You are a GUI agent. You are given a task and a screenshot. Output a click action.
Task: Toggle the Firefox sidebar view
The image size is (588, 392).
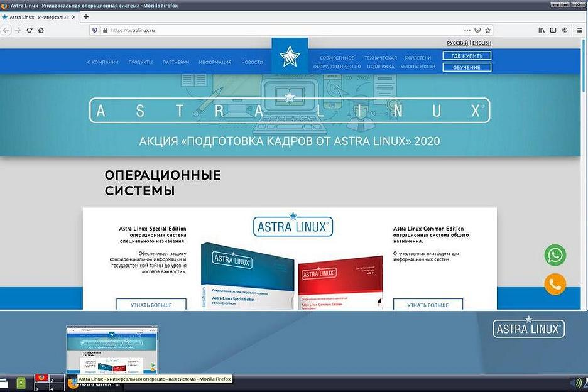click(x=553, y=30)
